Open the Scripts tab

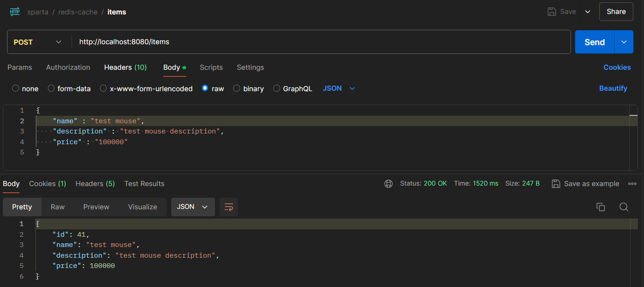(x=211, y=67)
